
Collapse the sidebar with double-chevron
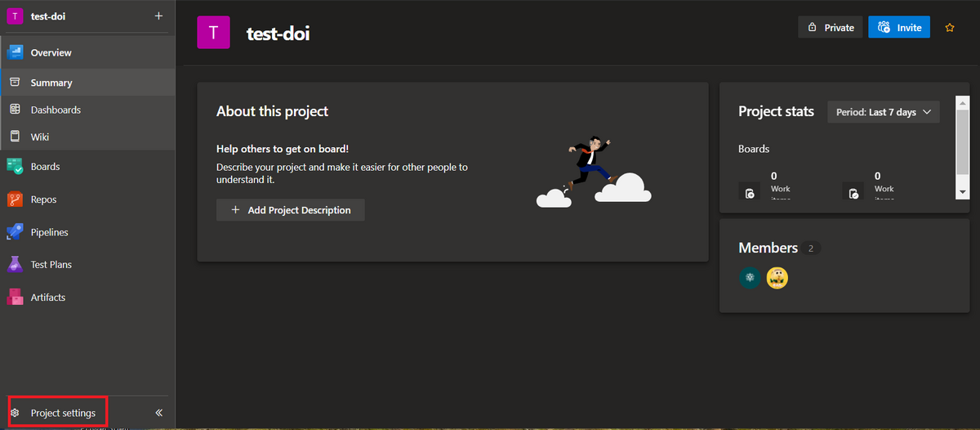coord(158,413)
